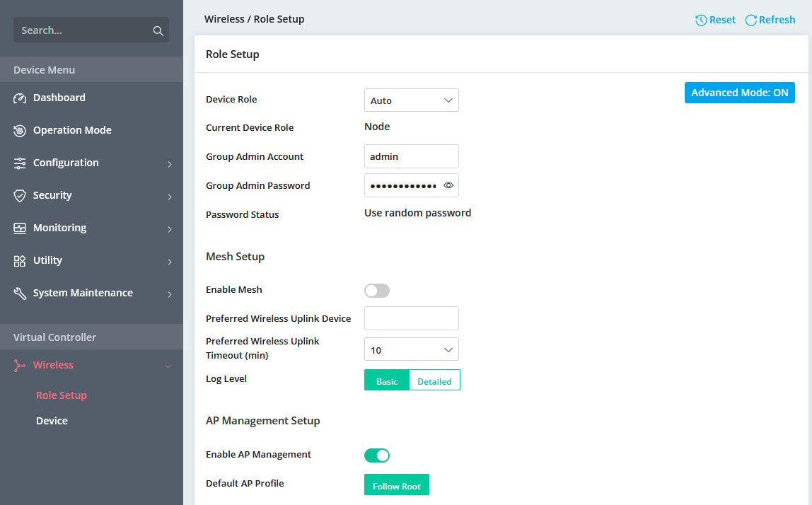Click the Dashboard gauge icon
Screen dimensions: 812x505
[x=20, y=98]
